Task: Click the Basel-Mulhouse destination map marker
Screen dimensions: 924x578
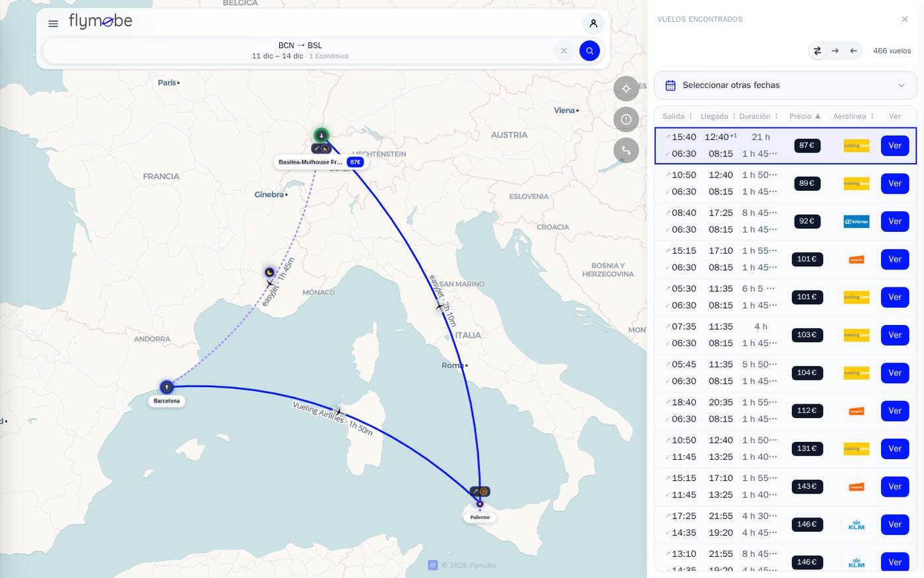Action: tap(321, 135)
